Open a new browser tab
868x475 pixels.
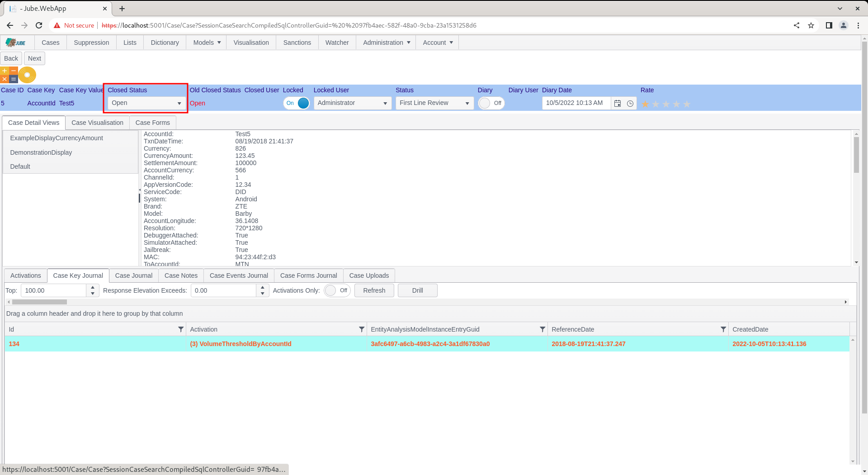point(122,9)
